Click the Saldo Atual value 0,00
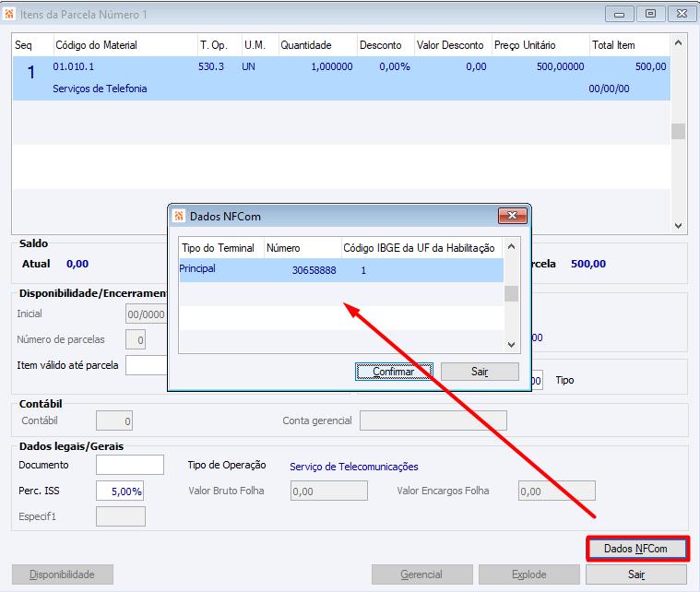Viewport: 700px width, 592px height. 77,264
